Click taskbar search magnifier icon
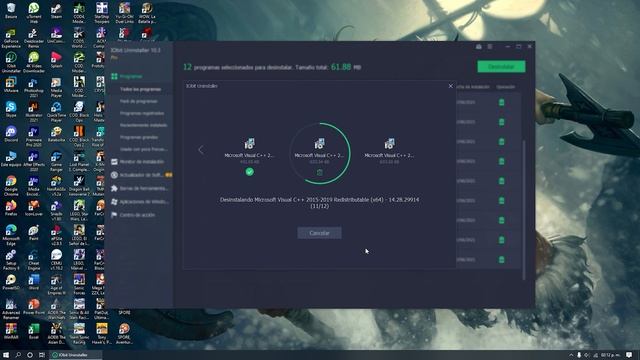This screenshot has width=640, height=360. (x=18, y=355)
